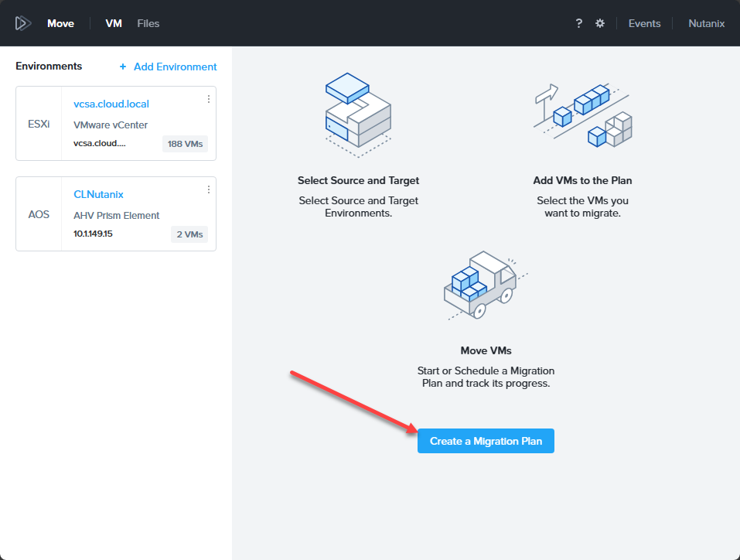Open the vcsa.cloud.local environment link

111,104
